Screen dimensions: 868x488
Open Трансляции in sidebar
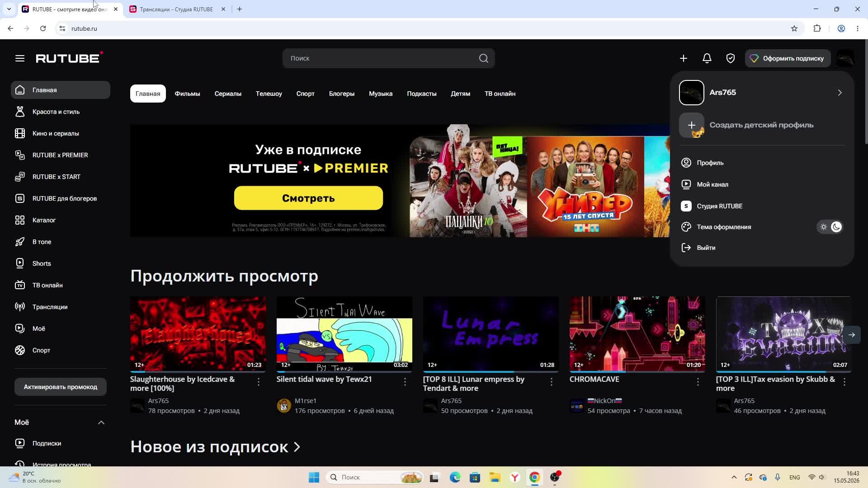pyautogui.click(x=61, y=307)
